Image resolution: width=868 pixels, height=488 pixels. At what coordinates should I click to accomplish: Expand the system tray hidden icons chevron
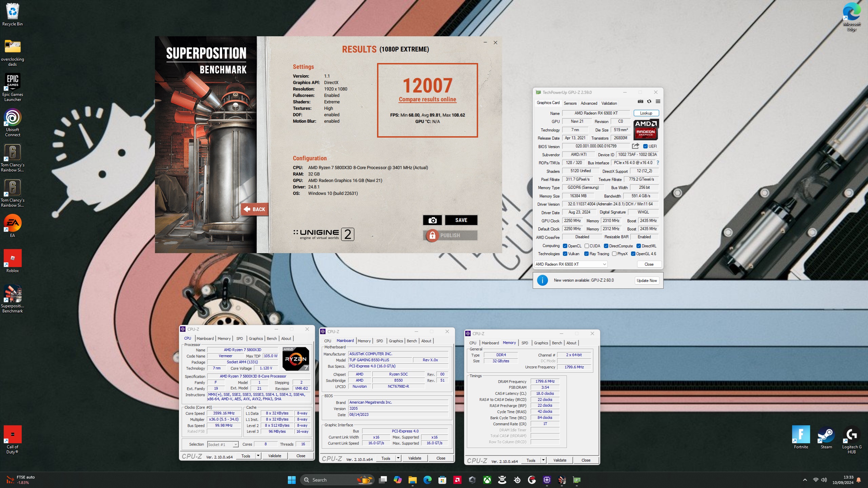point(805,480)
